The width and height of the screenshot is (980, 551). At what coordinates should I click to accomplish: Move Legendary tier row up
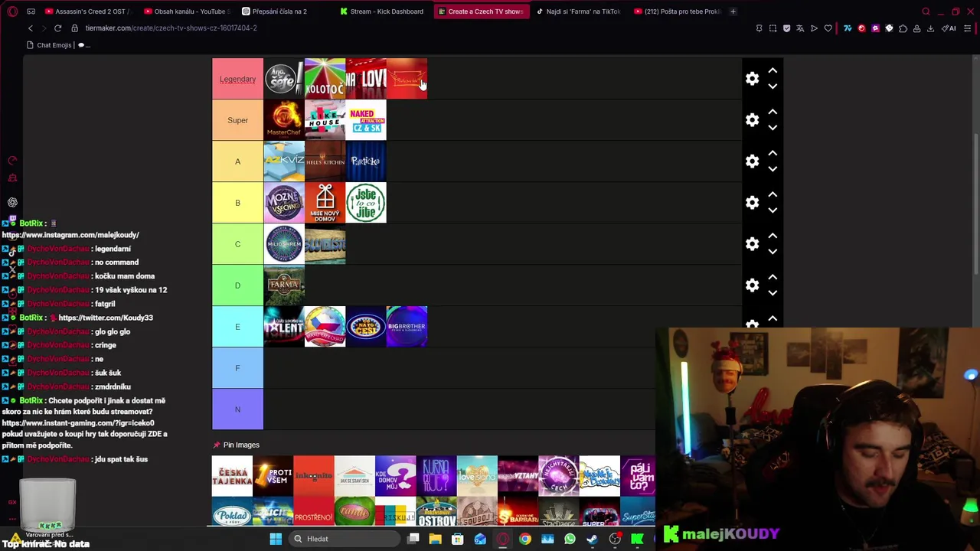[x=773, y=70]
